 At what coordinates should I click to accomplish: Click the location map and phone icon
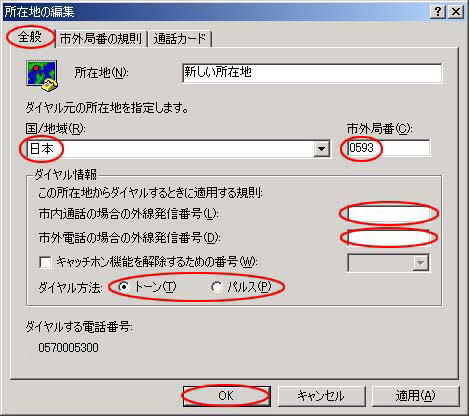[42, 76]
